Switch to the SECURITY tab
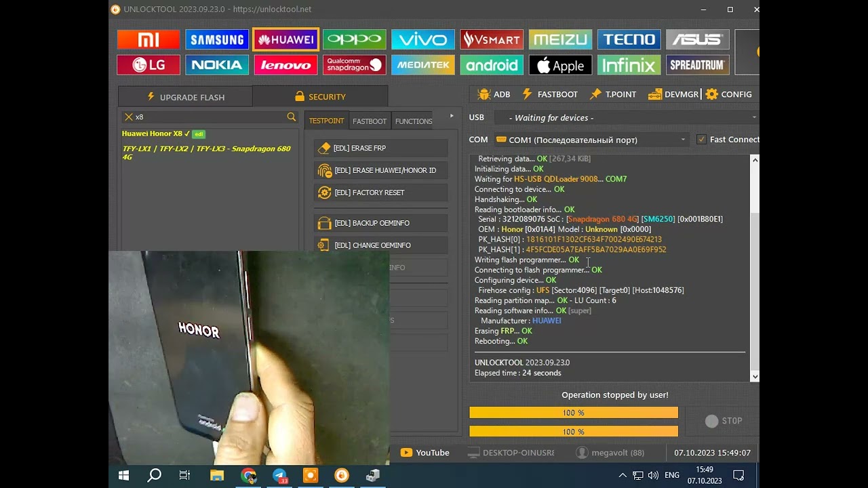Image resolution: width=868 pixels, height=488 pixels. [x=320, y=97]
